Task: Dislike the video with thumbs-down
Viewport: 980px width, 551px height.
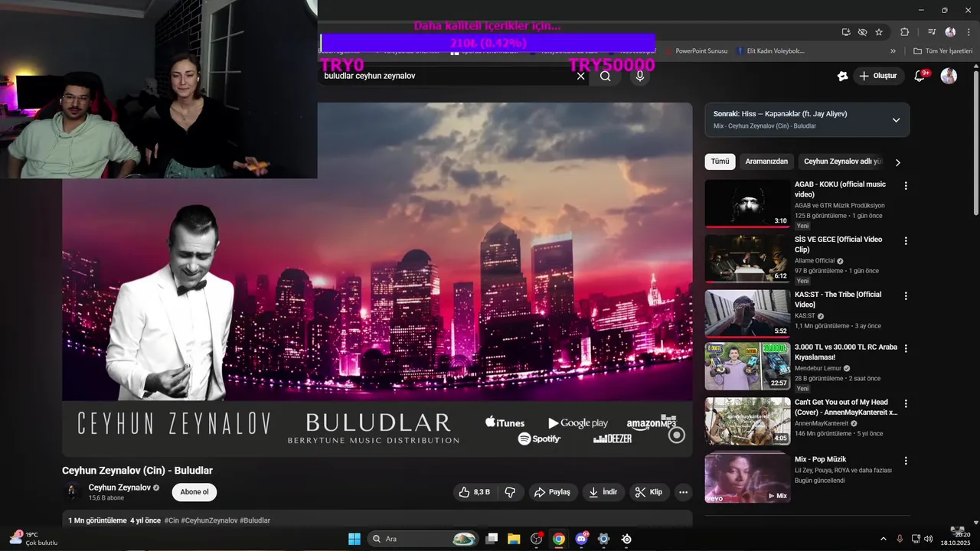Action: click(x=510, y=492)
